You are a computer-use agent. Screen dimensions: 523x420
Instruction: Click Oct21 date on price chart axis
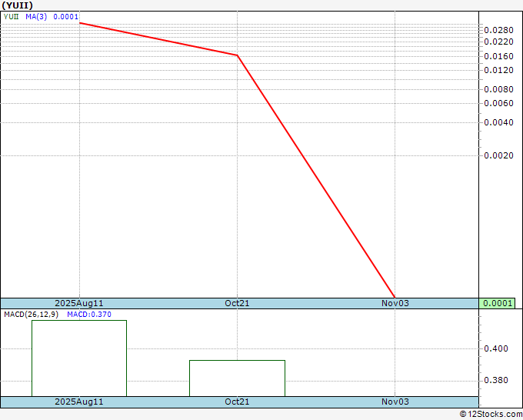(x=237, y=303)
